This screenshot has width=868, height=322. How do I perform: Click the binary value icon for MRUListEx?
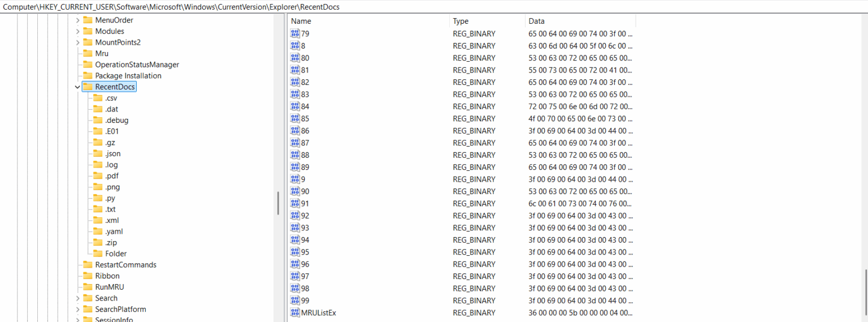(295, 312)
